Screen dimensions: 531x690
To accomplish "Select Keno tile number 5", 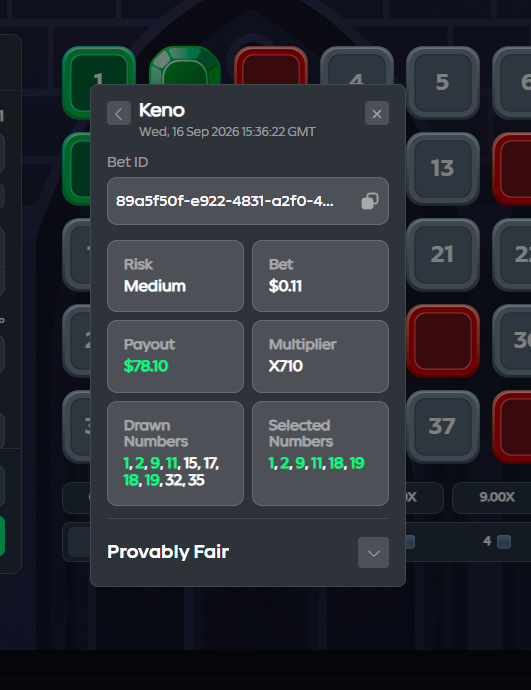I will [x=443, y=82].
